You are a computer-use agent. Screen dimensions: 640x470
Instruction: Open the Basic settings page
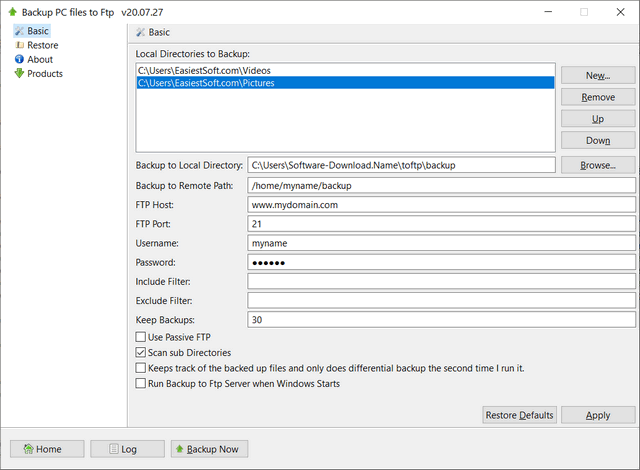tap(32, 31)
